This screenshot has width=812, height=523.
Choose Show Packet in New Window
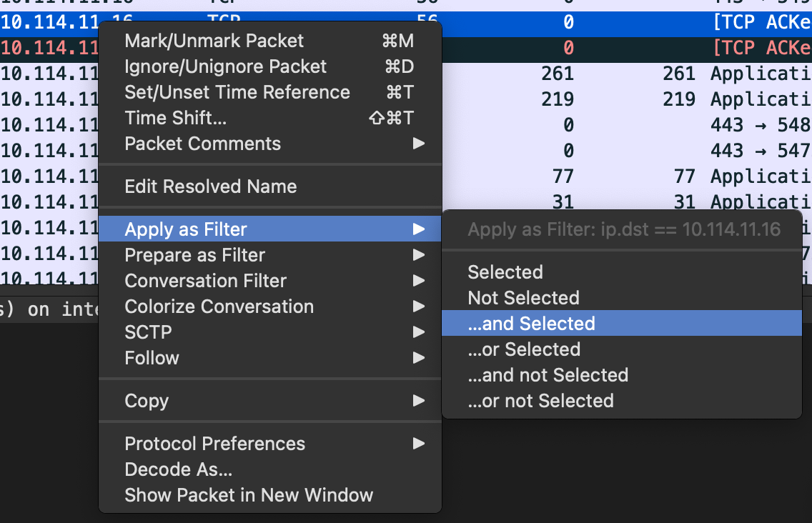pos(249,495)
